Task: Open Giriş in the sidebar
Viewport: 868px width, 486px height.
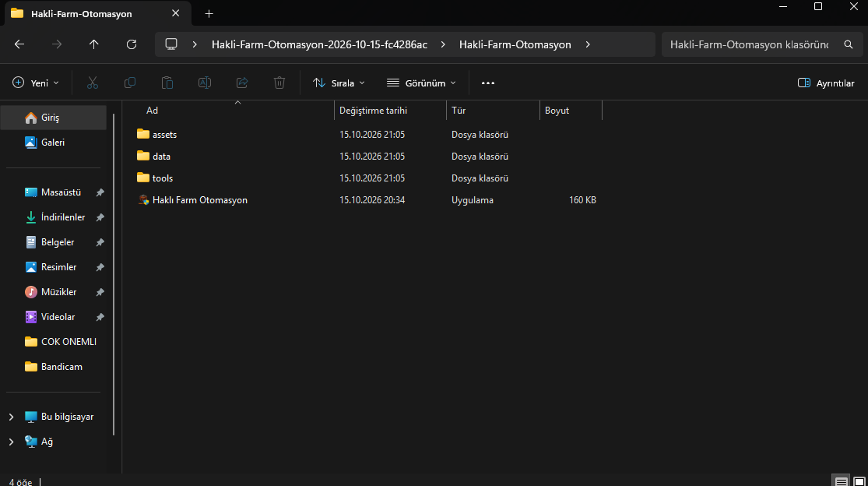Action: click(54, 118)
